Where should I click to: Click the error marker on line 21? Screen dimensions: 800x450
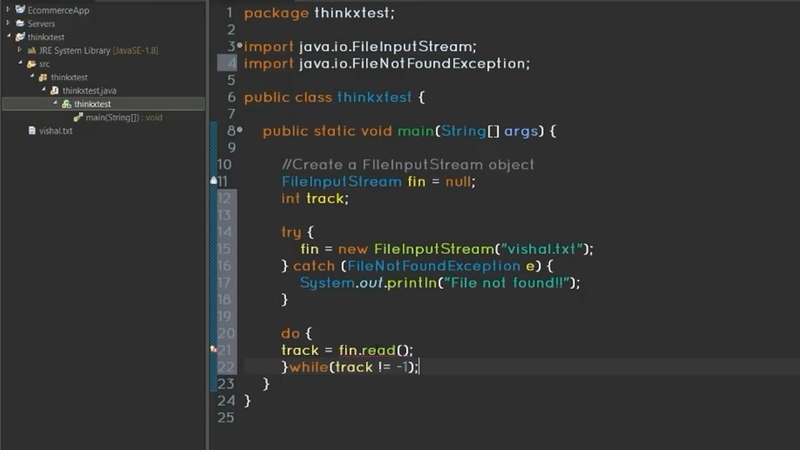pos(214,349)
